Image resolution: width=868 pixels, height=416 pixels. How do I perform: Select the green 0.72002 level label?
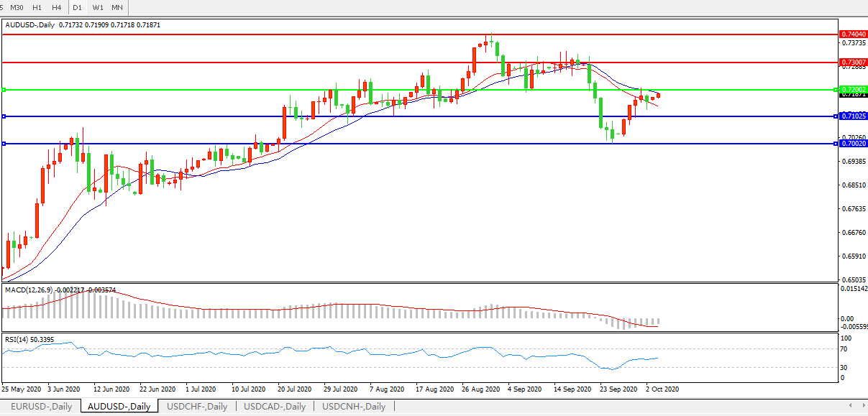854,90
